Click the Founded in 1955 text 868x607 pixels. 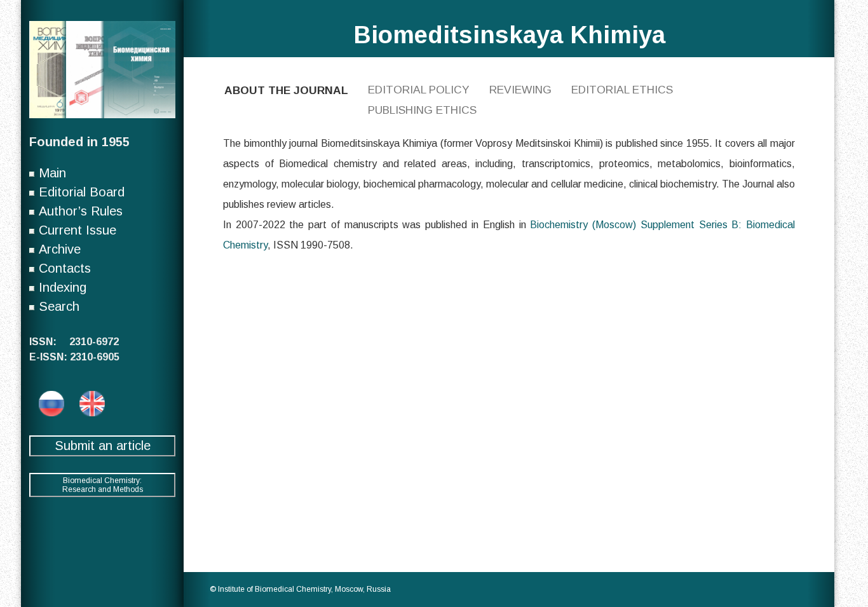click(x=79, y=142)
